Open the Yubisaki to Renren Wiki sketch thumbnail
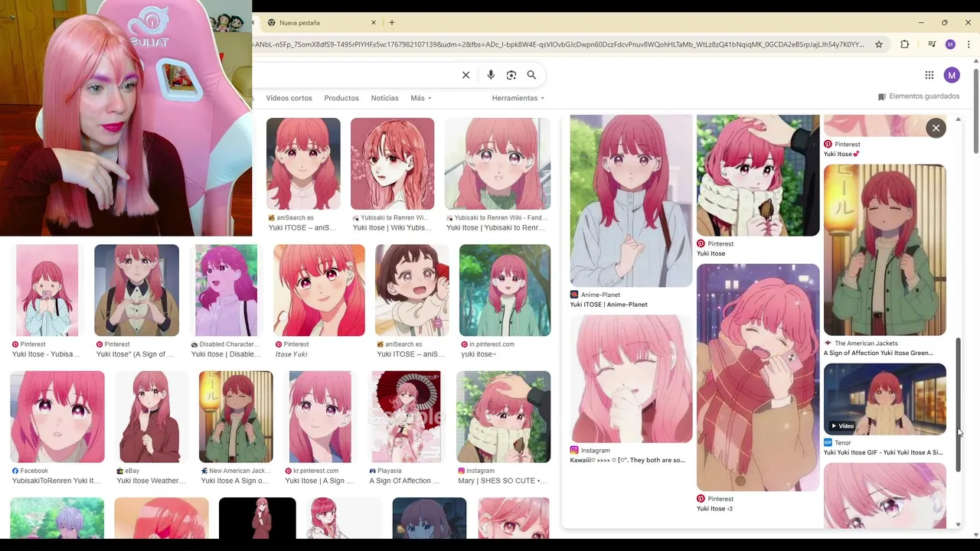This screenshot has width=980, height=551. coord(392,164)
